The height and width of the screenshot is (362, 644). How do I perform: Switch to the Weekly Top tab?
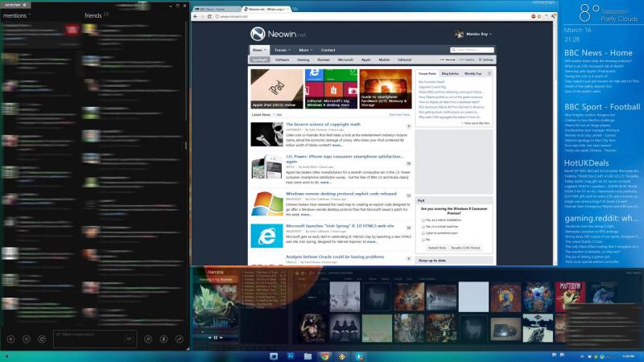point(473,74)
